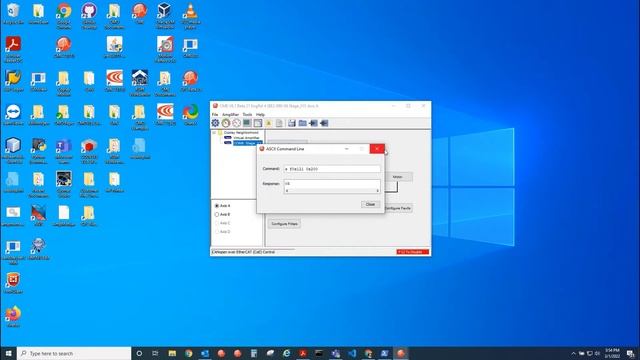Click the framed window icon in CME toolbar
This screenshot has height=360, width=640.
[x=258, y=123]
